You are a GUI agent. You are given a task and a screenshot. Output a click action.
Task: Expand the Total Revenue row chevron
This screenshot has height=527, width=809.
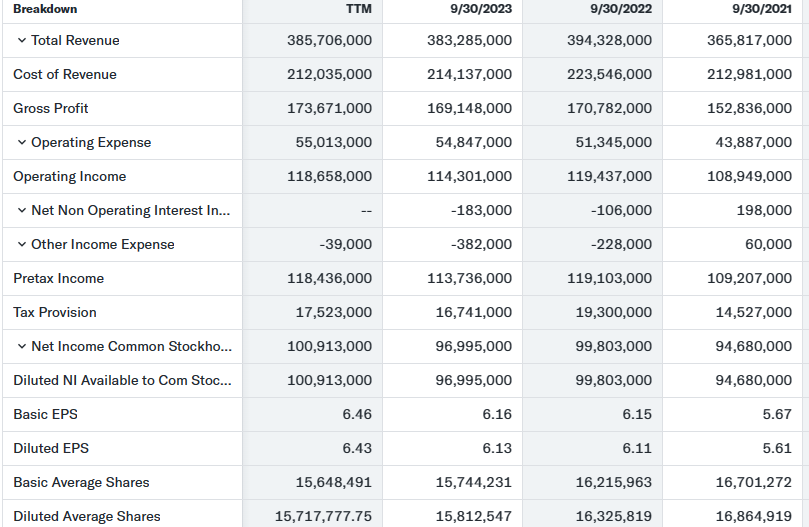(22, 40)
